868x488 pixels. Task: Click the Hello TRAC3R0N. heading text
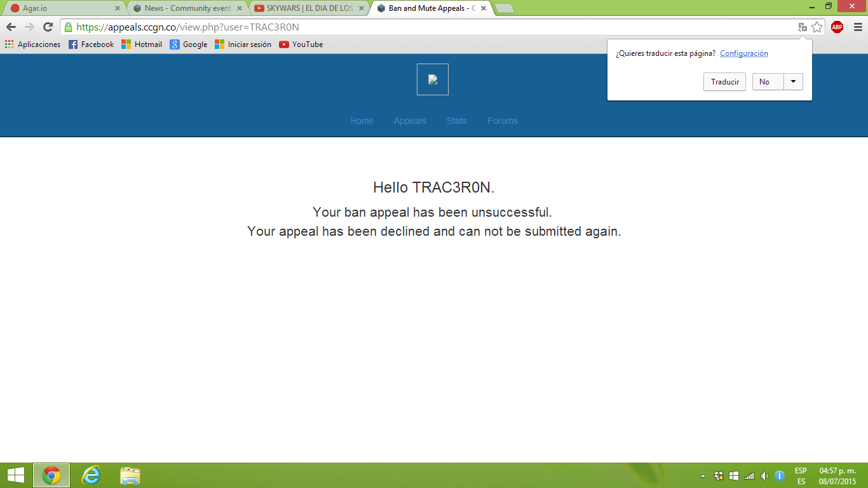[x=434, y=187]
